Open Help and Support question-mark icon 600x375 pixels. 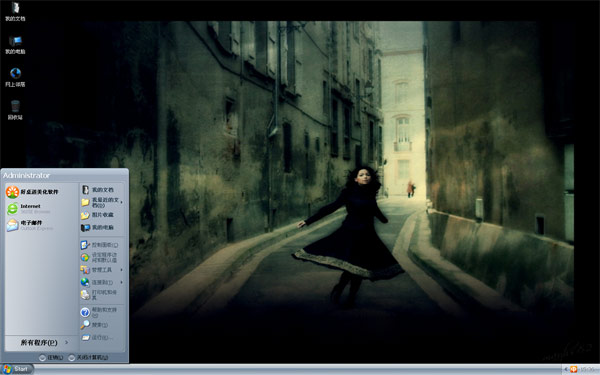click(85, 312)
